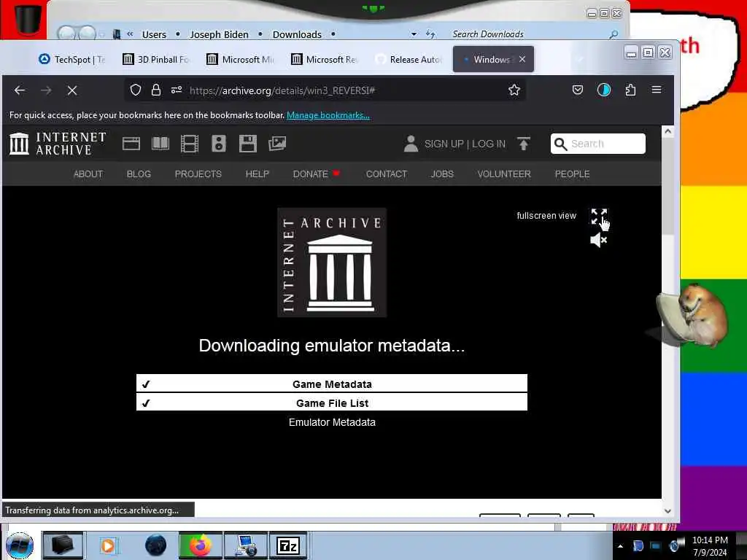Open the Firefox hamburger menu
Viewport: 747px width, 560px height.
[656, 90]
